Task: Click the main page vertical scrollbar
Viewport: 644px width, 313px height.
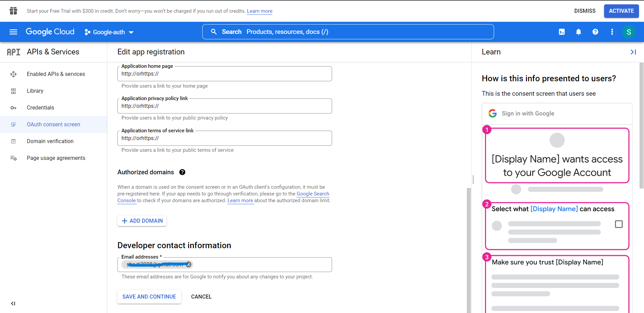Action: point(469,249)
